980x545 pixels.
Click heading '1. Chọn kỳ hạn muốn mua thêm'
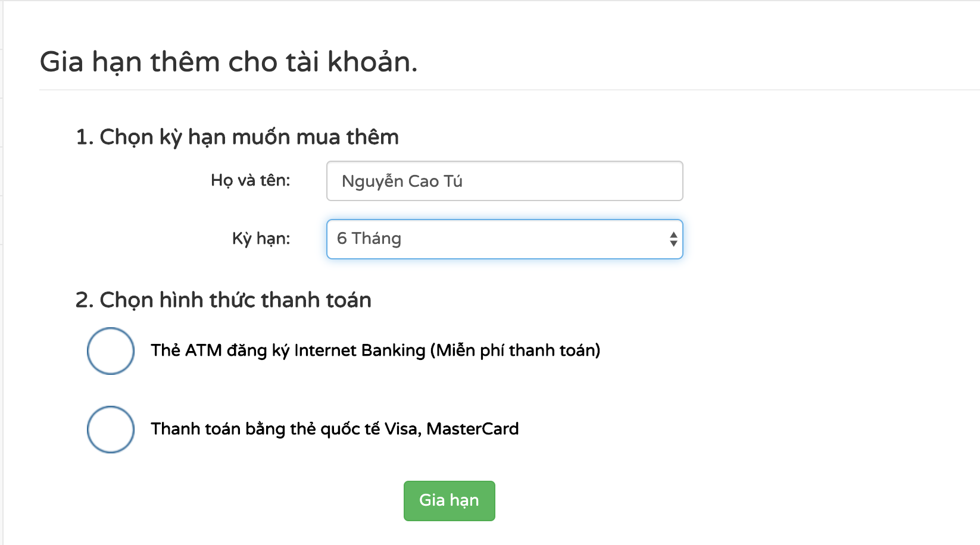(237, 137)
